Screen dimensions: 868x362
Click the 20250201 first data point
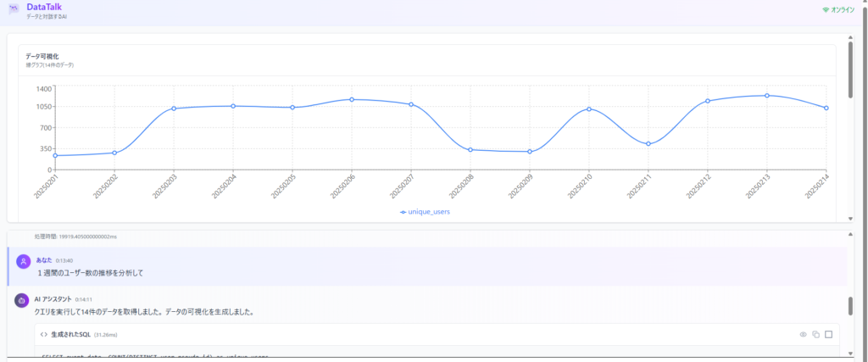(x=55, y=156)
